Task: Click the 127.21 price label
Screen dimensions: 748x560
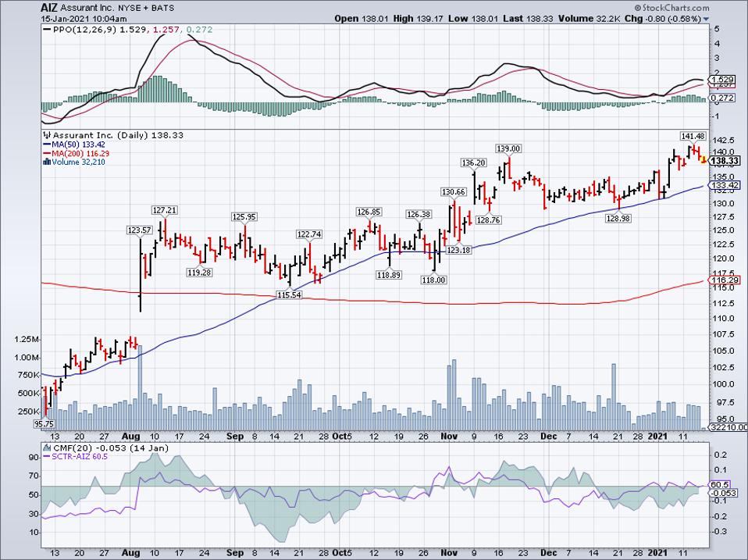Action: pos(164,210)
